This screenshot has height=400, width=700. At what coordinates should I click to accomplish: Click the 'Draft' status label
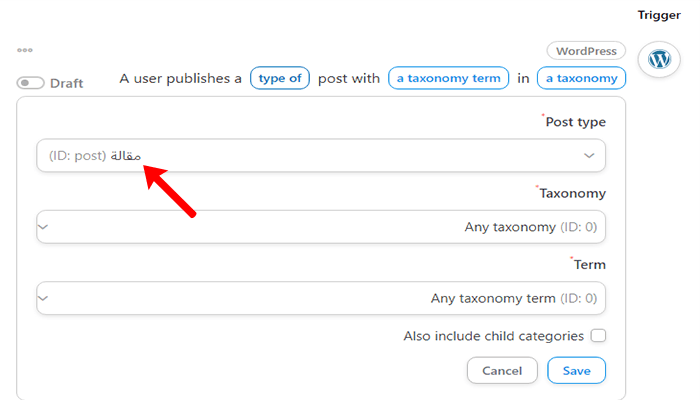coord(66,83)
